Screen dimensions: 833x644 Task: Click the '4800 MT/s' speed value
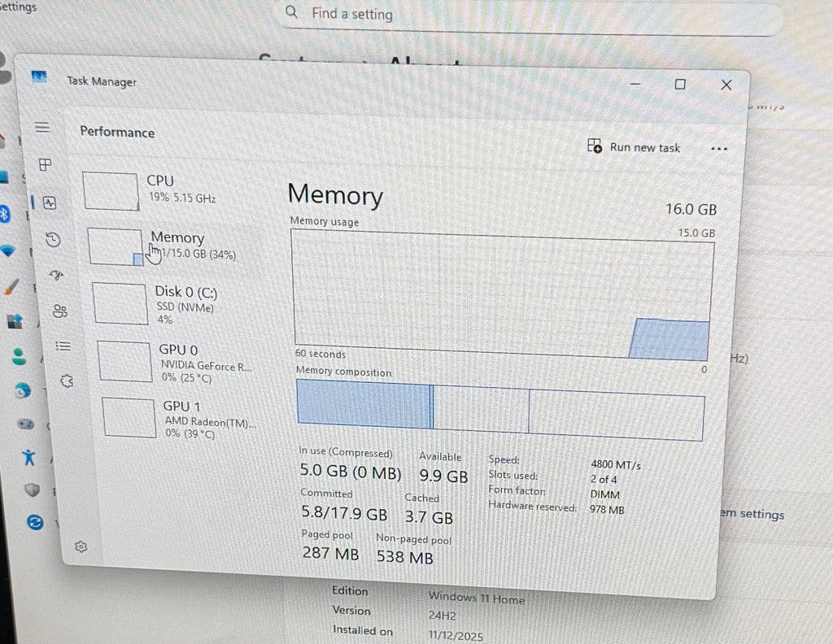(616, 465)
